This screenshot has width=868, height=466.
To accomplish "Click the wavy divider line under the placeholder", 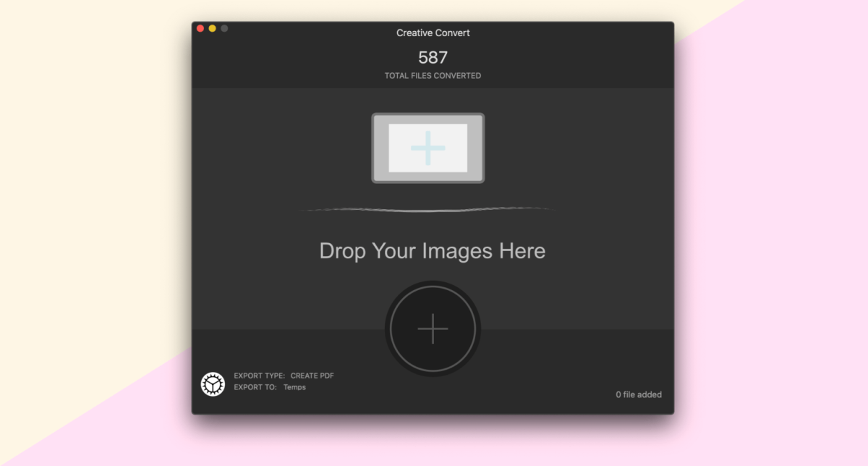I will [427, 210].
